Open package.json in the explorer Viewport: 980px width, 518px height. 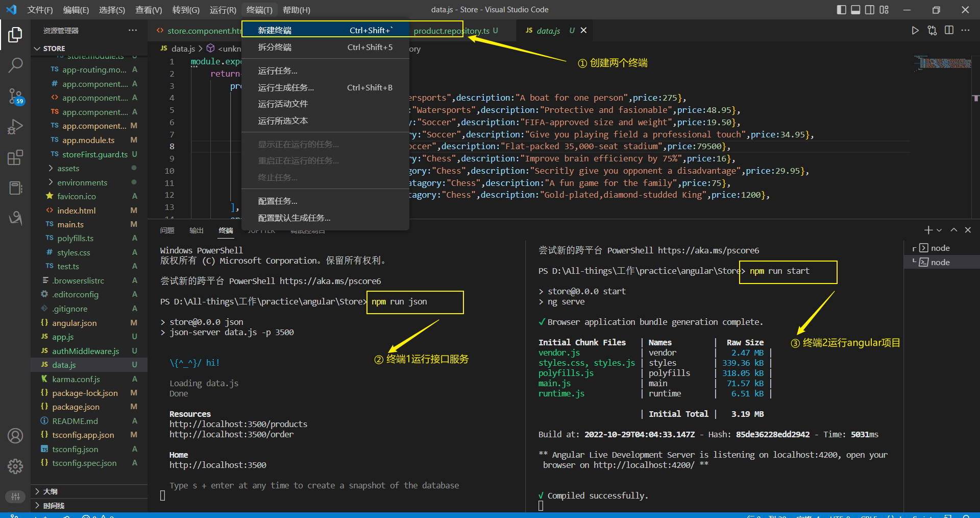(76, 407)
